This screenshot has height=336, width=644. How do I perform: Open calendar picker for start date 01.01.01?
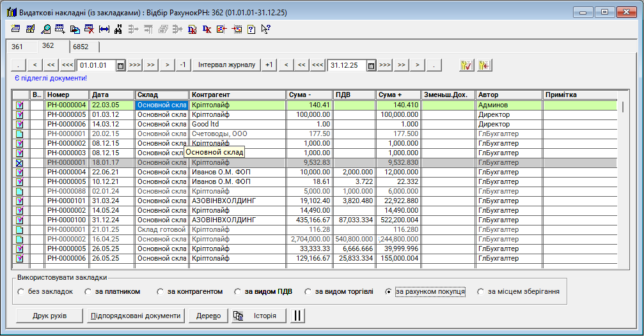point(120,65)
